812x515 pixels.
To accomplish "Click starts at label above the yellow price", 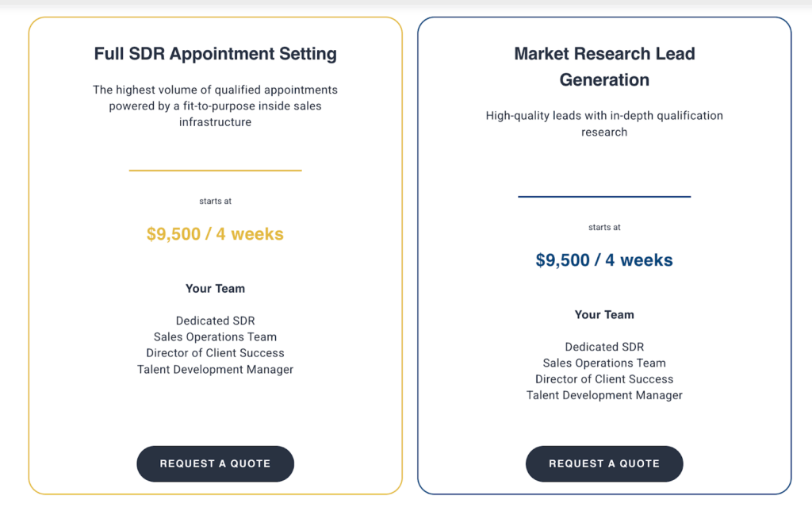I will (215, 202).
